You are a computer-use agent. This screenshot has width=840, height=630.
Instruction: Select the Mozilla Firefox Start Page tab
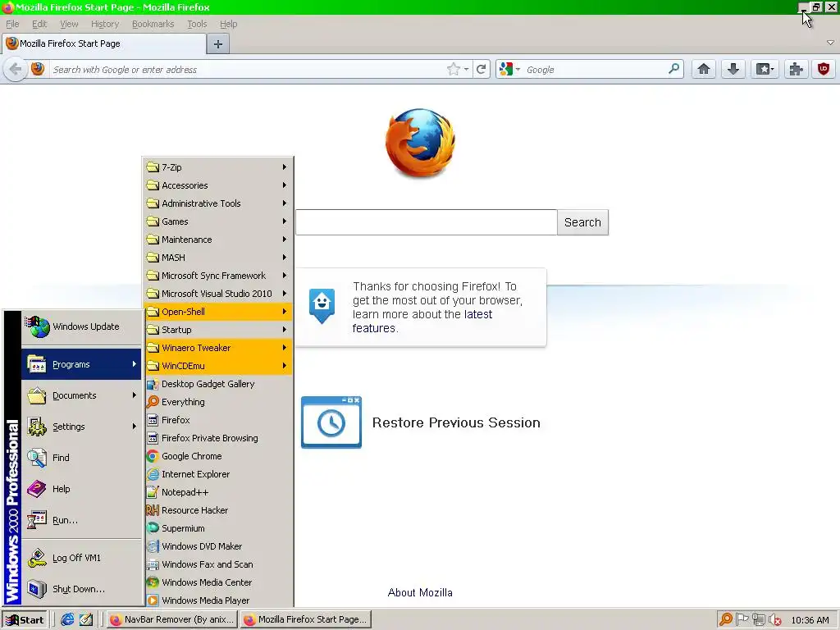click(x=104, y=43)
